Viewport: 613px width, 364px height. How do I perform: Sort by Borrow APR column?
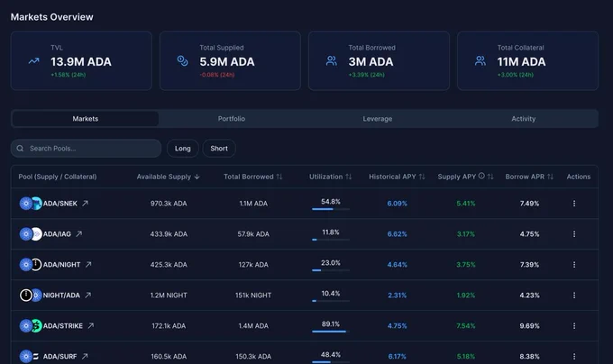pyautogui.click(x=529, y=177)
